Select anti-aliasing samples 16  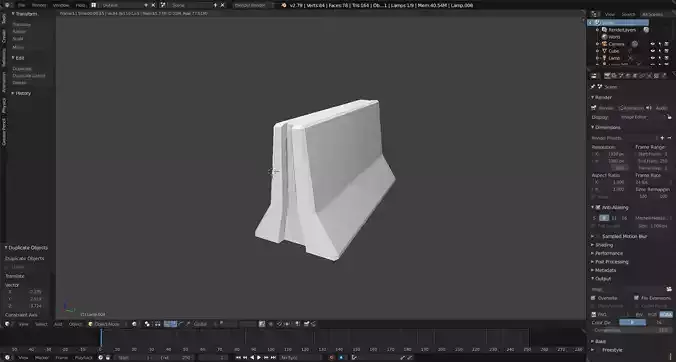point(624,218)
